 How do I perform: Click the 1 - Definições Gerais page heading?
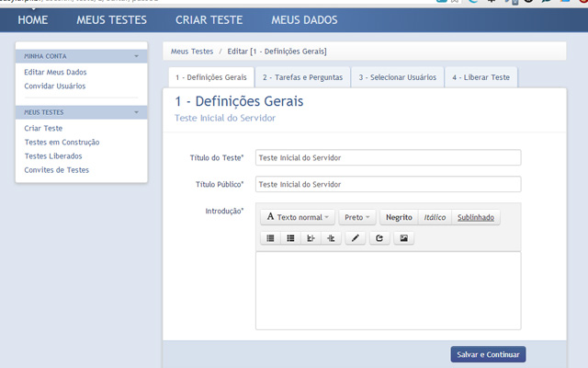239,101
